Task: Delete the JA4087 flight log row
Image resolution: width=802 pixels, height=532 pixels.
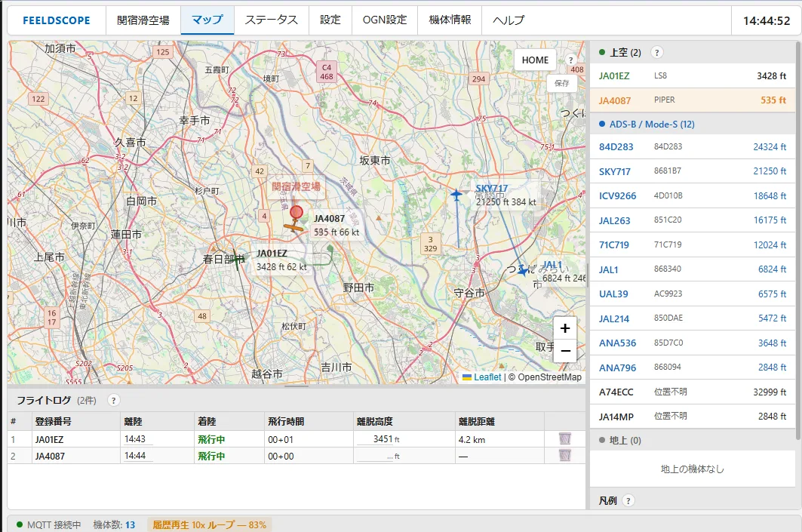Action: click(564, 455)
